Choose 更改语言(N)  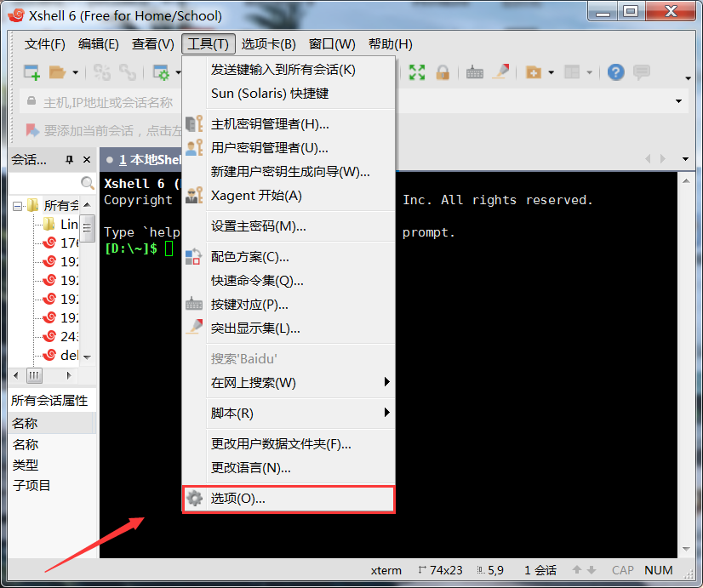[x=289, y=468]
